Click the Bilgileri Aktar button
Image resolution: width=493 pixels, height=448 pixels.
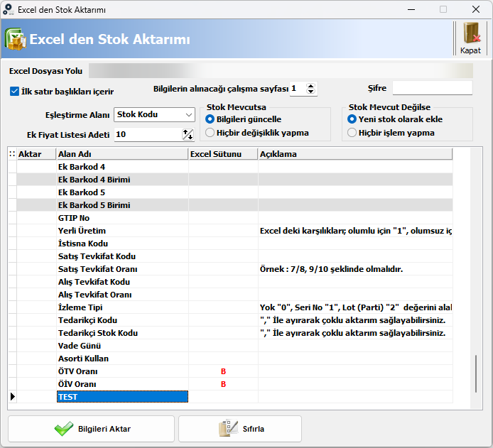[91, 429]
